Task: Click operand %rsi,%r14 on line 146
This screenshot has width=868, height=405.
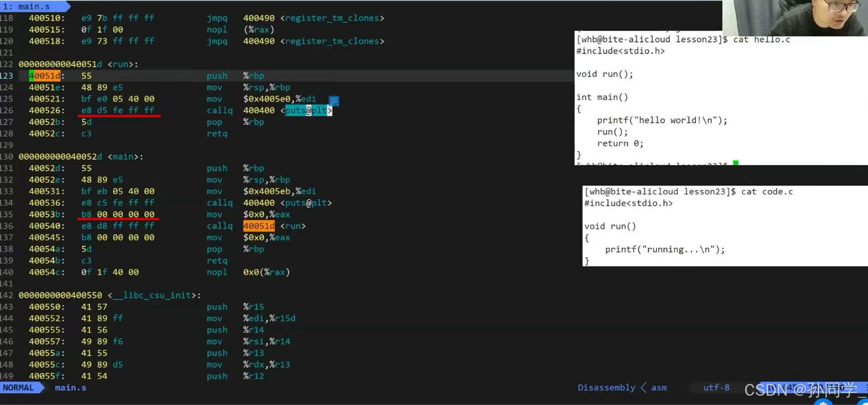Action: [267, 342]
